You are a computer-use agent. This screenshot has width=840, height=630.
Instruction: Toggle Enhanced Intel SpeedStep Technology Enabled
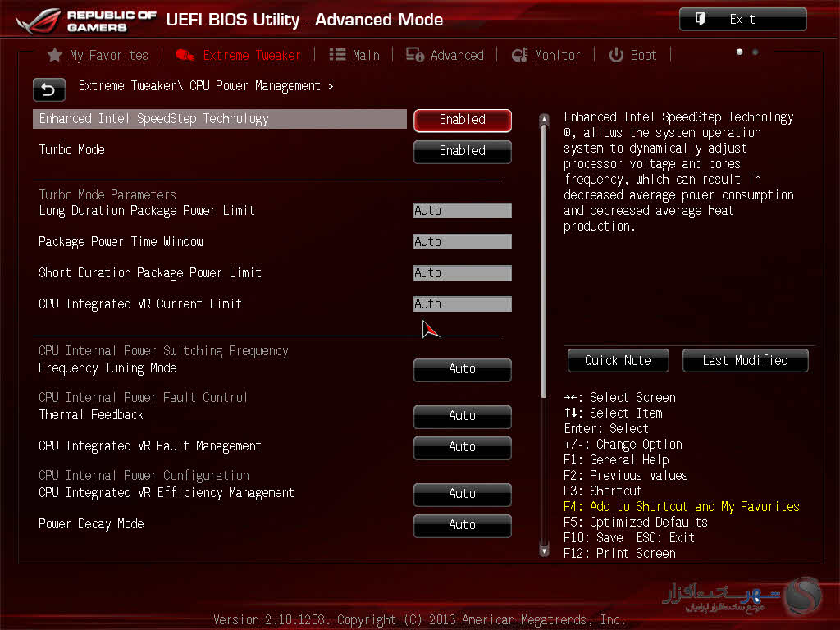462,120
